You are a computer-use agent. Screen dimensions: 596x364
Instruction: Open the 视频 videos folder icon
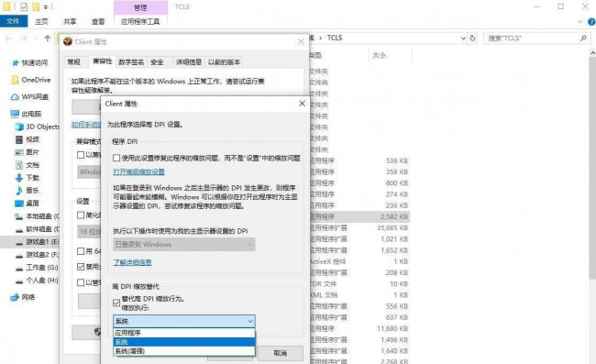pos(19,139)
